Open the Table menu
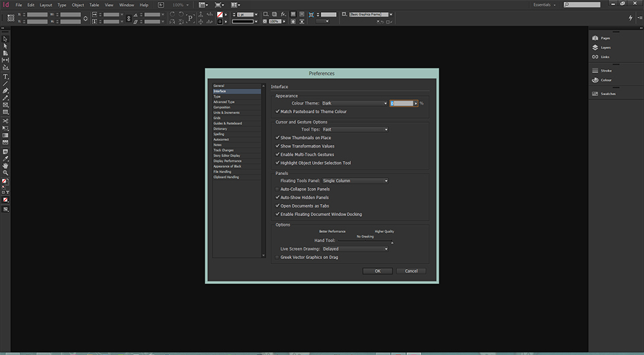The image size is (644, 355). coord(94,5)
